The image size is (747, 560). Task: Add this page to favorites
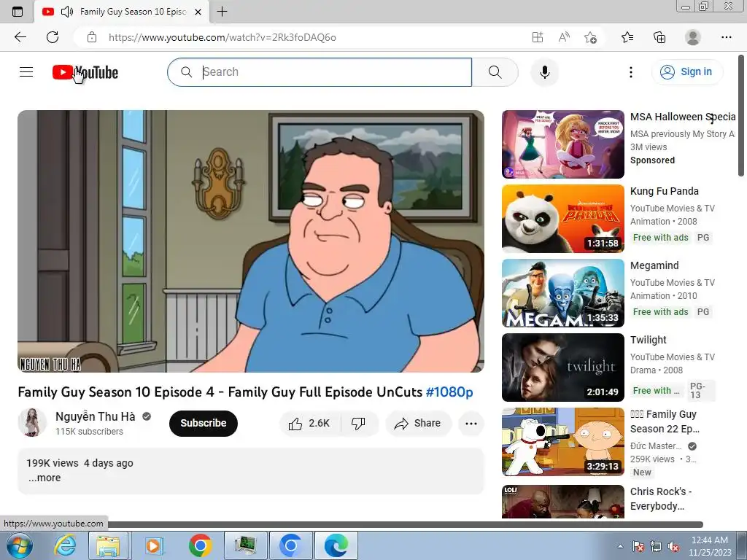coord(590,37)
